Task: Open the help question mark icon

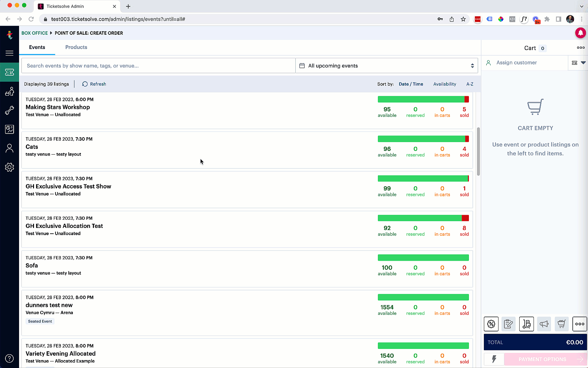Action: tap(10, 358)
